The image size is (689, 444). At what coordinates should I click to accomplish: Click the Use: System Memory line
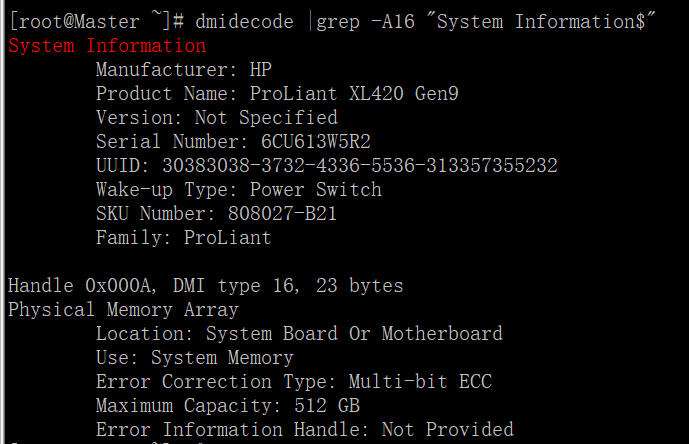coord(194,357)
